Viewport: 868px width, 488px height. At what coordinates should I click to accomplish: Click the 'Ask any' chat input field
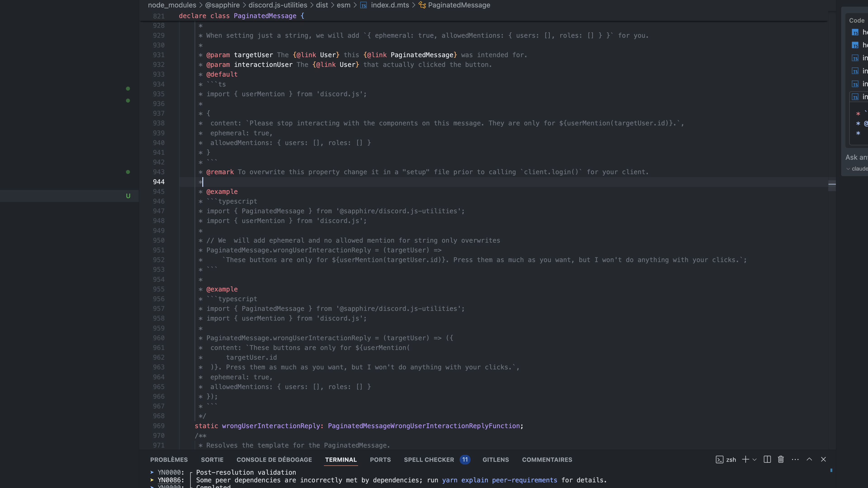click(x=856, y=157)
